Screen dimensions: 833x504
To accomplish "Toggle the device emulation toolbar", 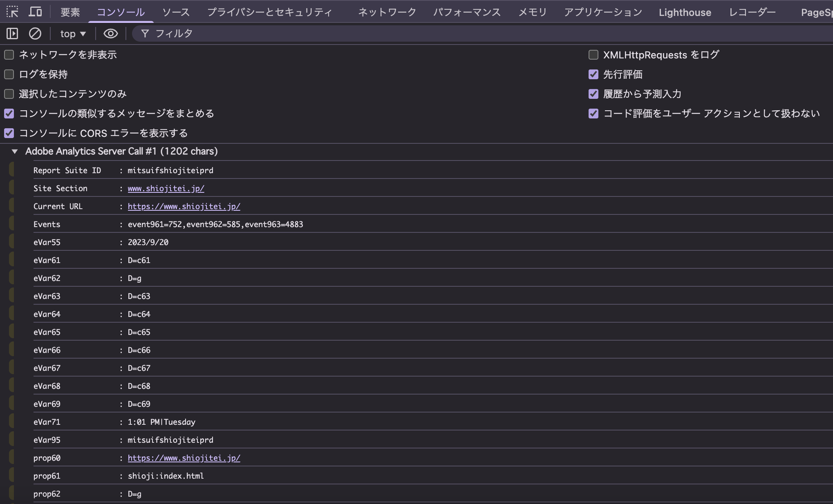I will tap(36, 11).
